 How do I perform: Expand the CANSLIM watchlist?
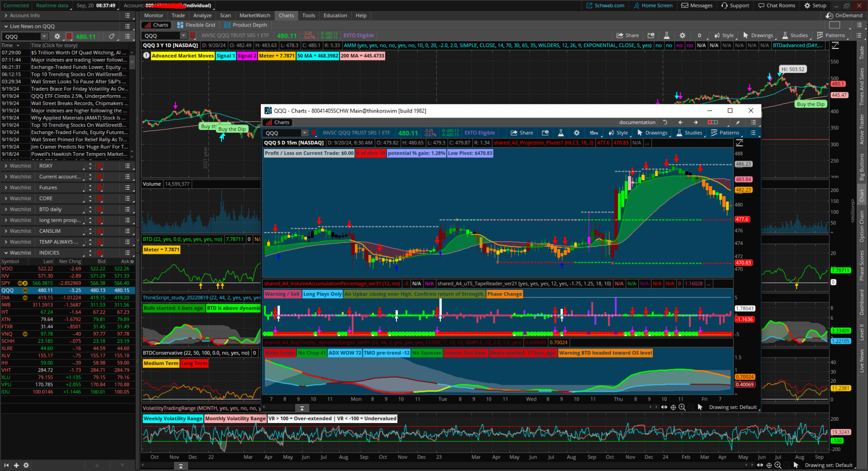(5, 231)
